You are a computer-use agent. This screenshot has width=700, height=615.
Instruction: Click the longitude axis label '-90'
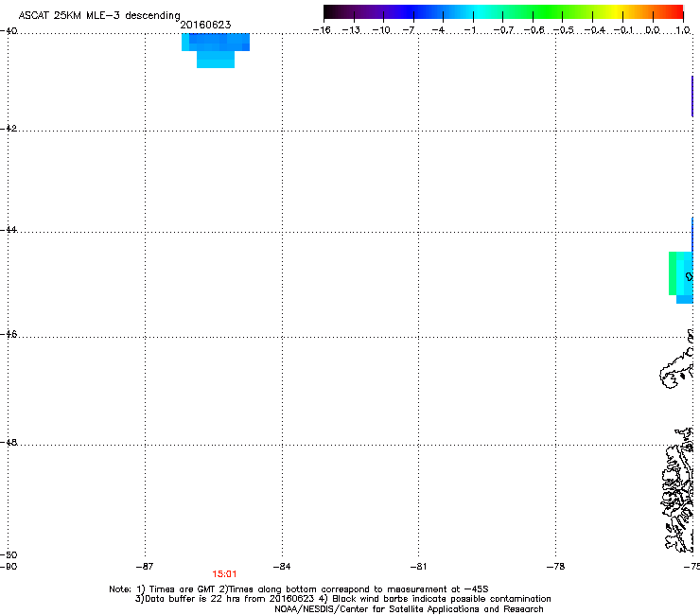click(9, 567)
